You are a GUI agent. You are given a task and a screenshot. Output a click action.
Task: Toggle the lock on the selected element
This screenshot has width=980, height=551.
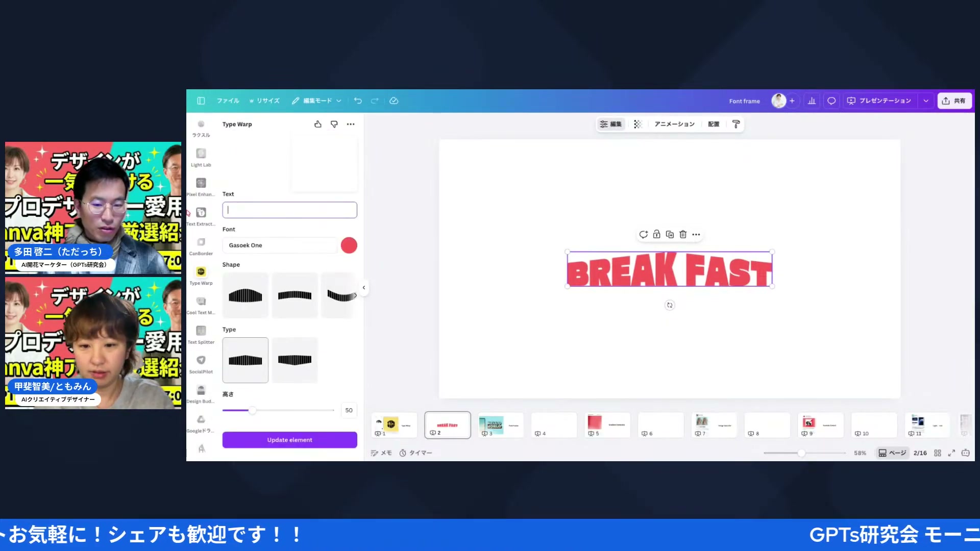point(657,234)
